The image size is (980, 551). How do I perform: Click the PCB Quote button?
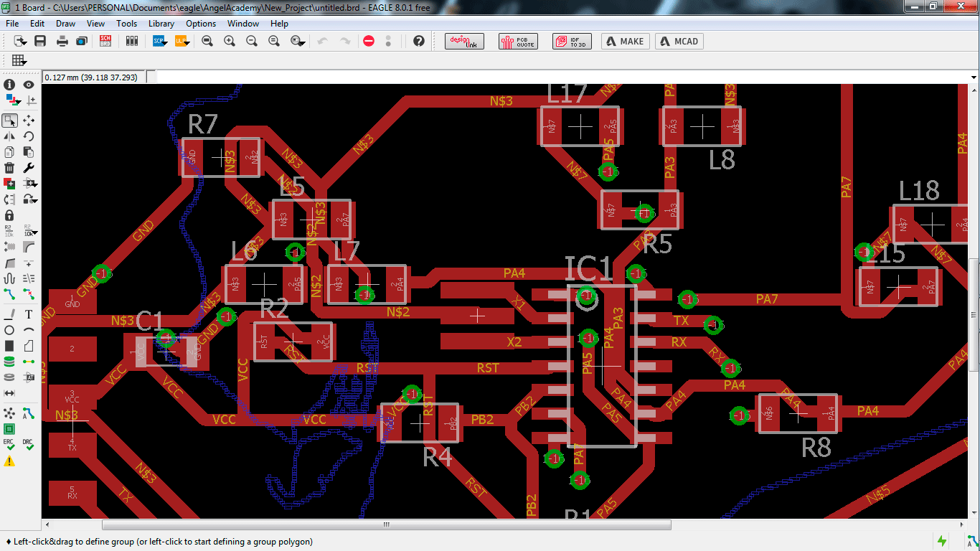click(x=517, y=42)
